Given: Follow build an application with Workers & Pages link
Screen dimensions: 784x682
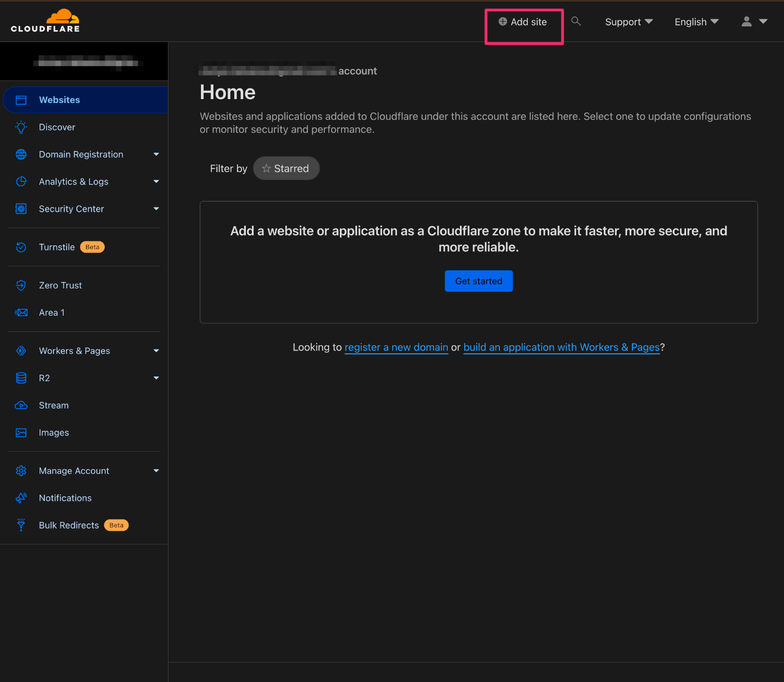Looking at the screenshot, I should pyautogui.click(x=562, y=347).
